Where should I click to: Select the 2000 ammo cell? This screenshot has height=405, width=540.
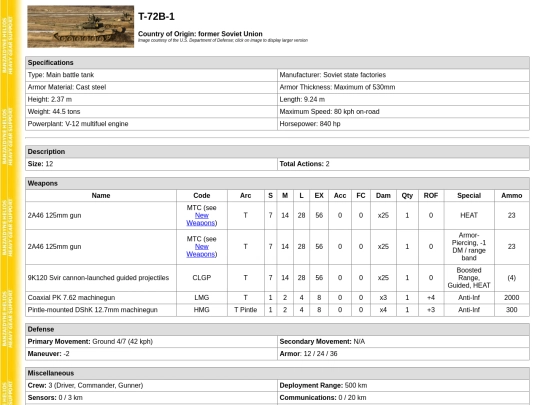point(512,298)
